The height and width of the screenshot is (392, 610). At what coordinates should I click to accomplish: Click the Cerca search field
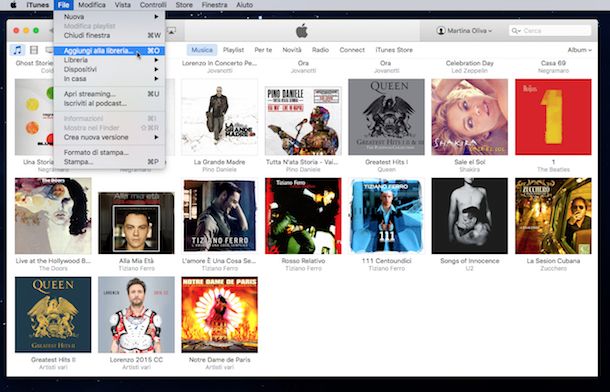click(x=550, y=31)
